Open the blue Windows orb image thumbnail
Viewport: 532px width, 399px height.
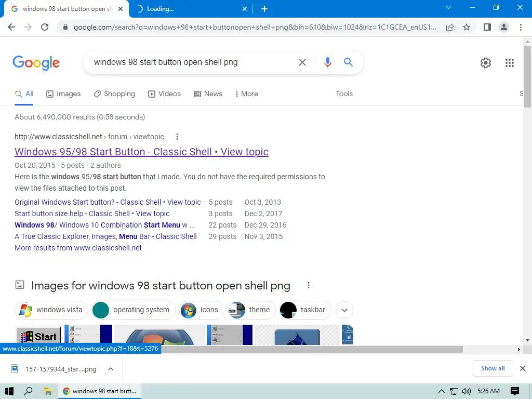[x=159, y=335]
